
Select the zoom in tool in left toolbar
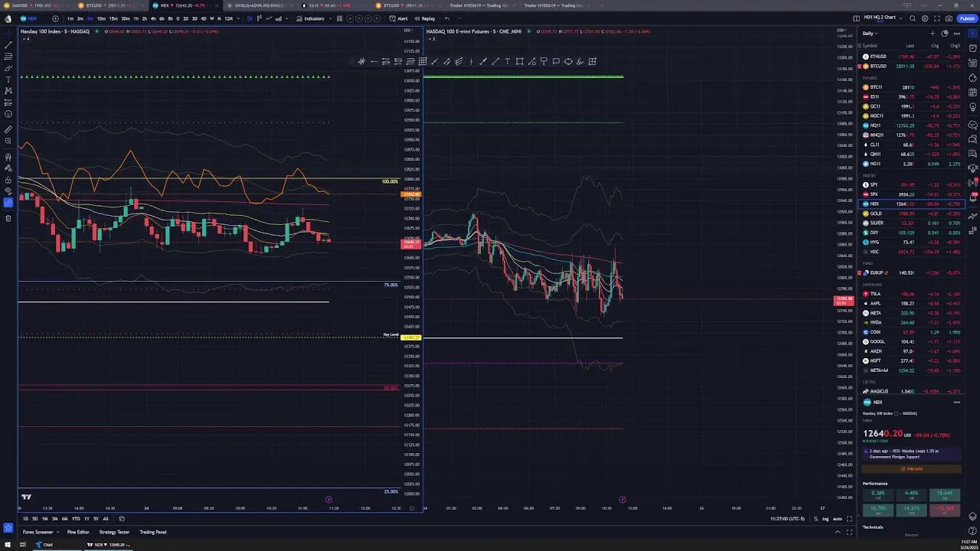pos(8,141)
